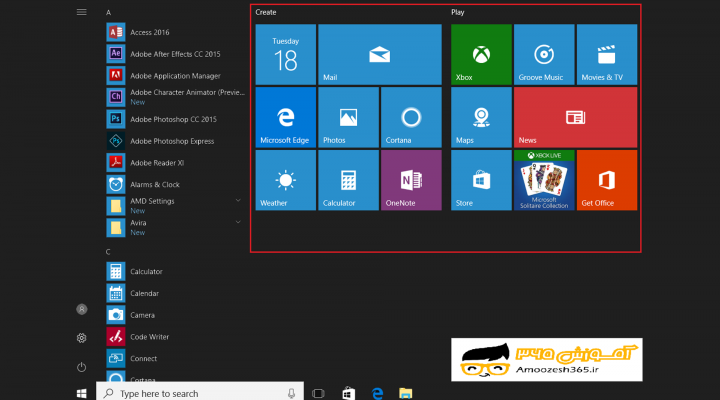
Task: Click the 'Type here to search' box
Action: pyautogui.click(x=200, y=393)
